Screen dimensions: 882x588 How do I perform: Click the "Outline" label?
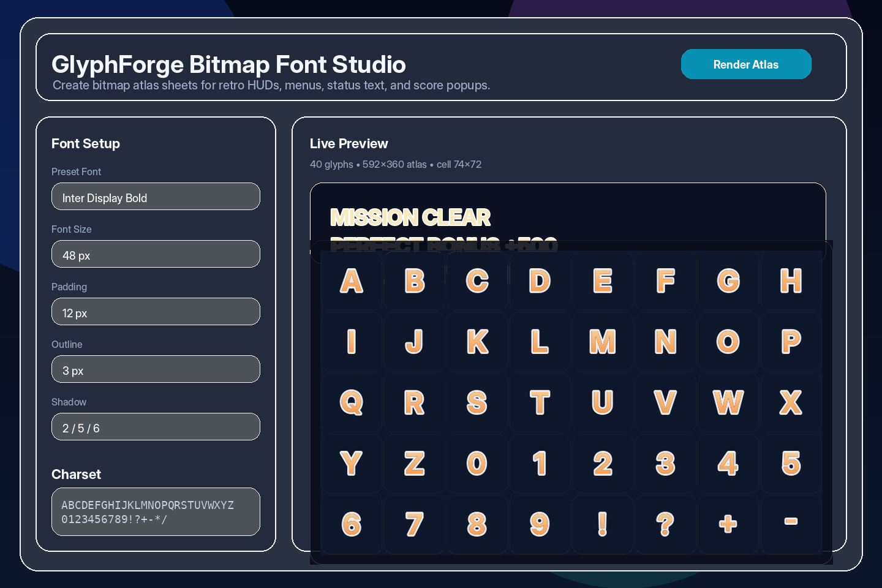[67, 344]
